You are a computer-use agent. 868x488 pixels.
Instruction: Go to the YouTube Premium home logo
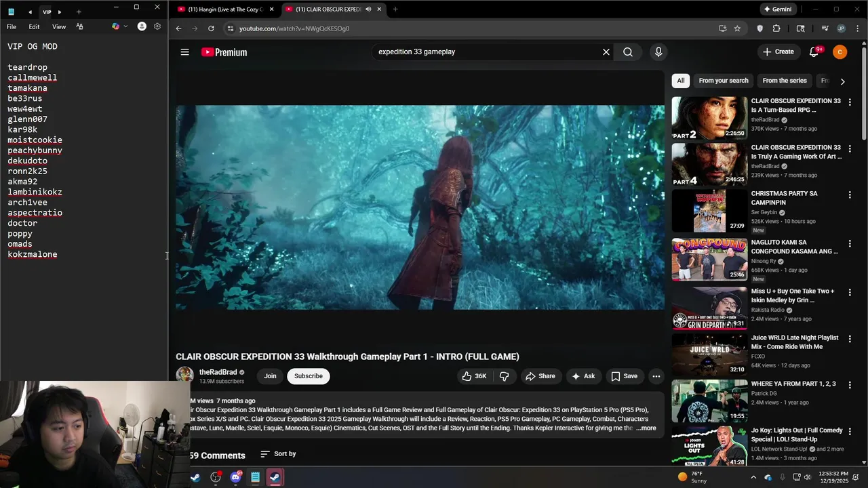tap(224, 52)
